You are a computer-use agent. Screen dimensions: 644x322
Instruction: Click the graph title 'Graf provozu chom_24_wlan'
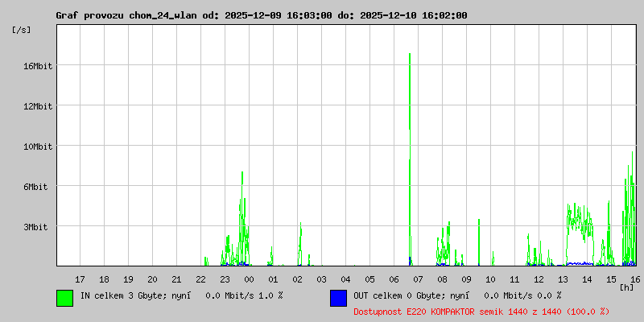click(126, 15)
